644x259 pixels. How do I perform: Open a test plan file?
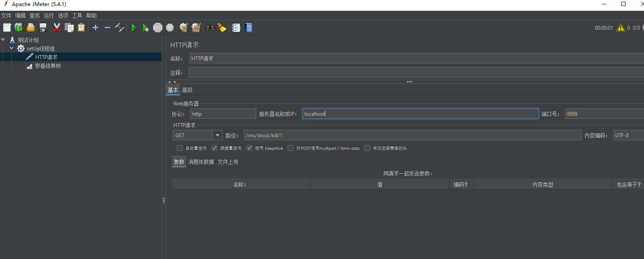[31, 28]
